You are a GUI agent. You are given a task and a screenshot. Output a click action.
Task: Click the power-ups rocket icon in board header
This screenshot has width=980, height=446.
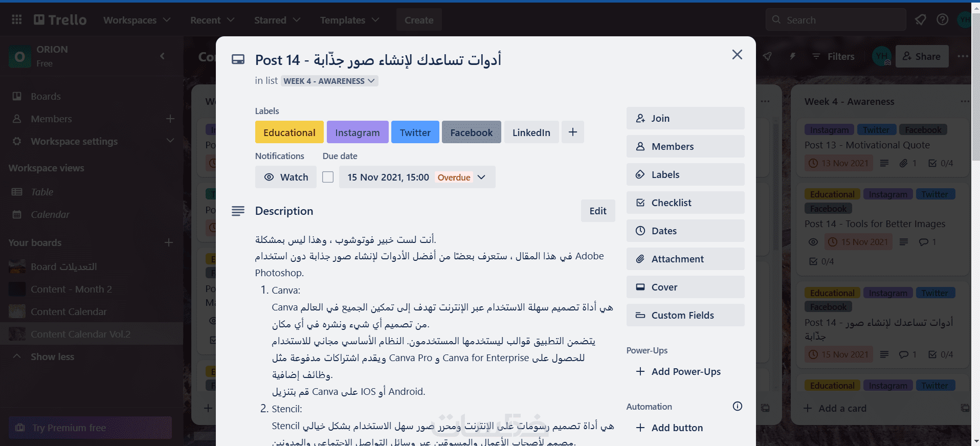[x=767, y=56]
